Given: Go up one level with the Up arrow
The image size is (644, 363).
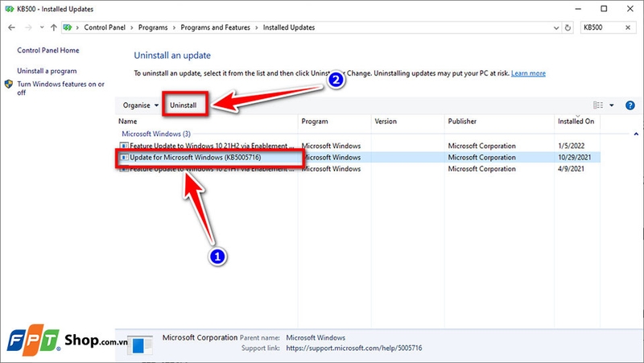Looking at the screenshot, I should [53, 27].
